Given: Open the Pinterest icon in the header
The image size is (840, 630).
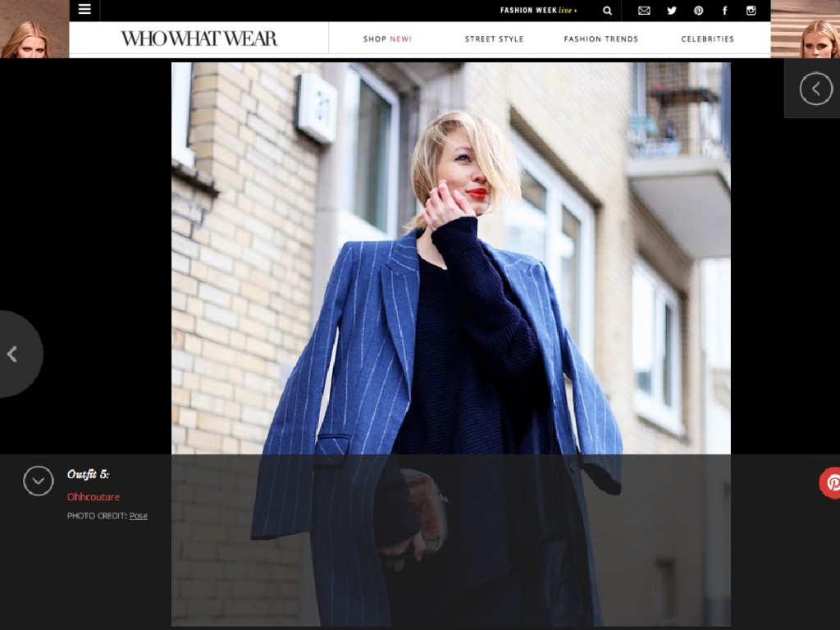Looking at the screenshot, I should pos(698,11).
